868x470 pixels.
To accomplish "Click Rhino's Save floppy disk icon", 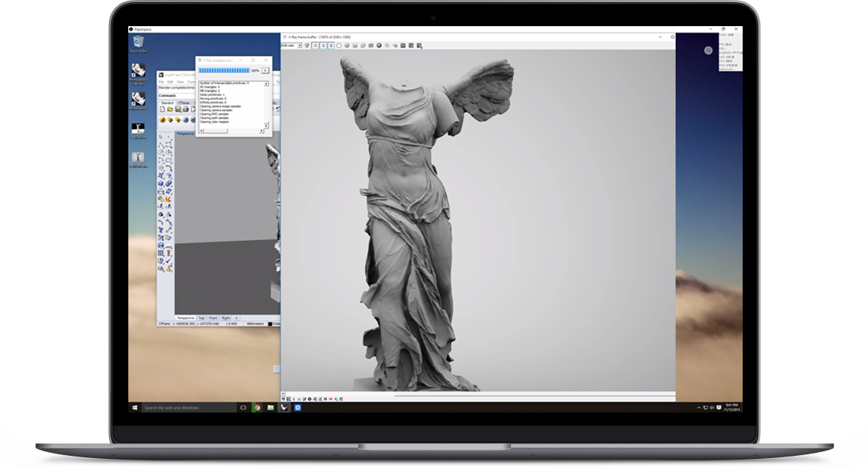I will coord(178,110).
